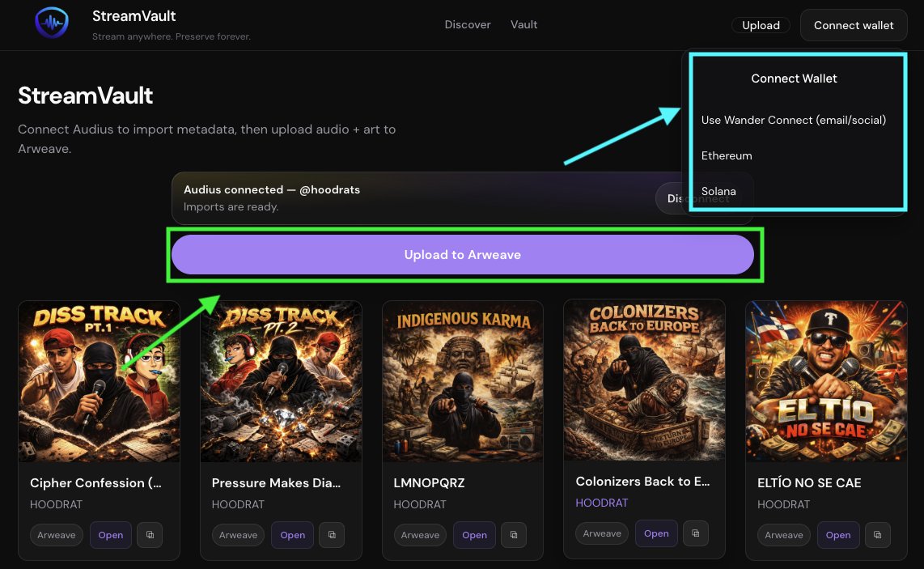Viewport: 924px width, 569px height.
Task: Open Pressure Makes Dia... track
Action: click(x=292, y=535)
